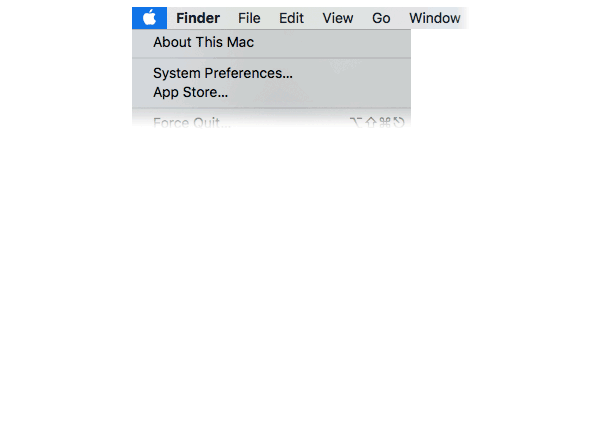
Task: Click the Force Quit keyboard shortcut symbols
Action: 377,123
